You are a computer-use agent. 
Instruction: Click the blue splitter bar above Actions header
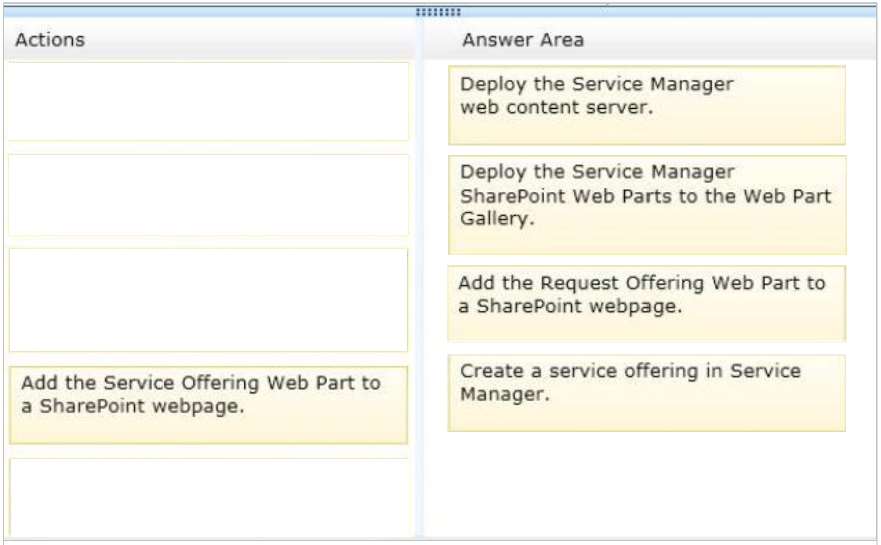[x=208, y=12]
